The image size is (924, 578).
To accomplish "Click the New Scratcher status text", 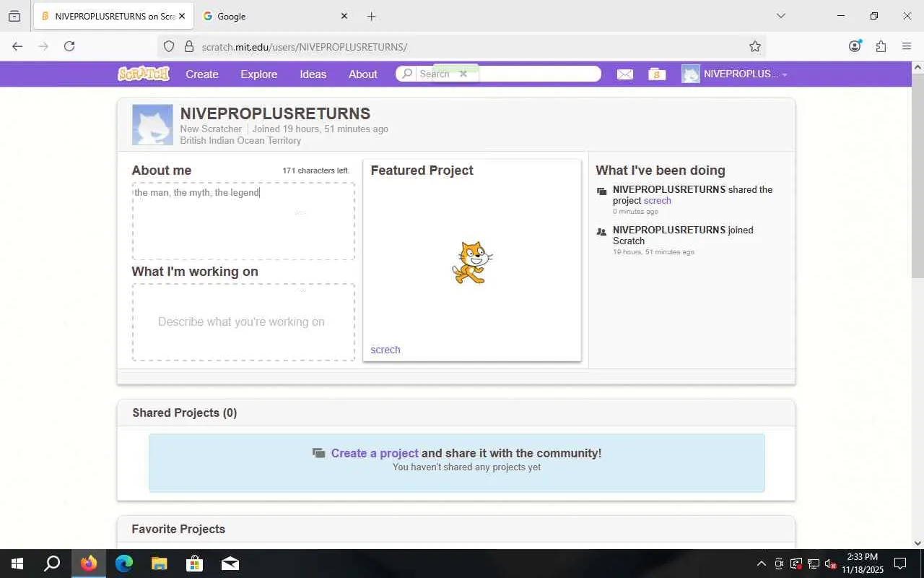I will pyautogui.click(x=211, y=129).
